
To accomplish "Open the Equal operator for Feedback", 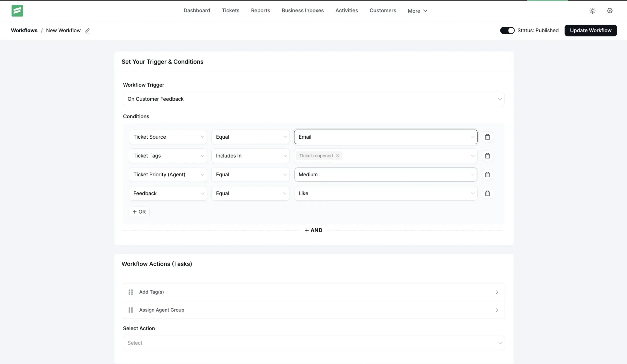I will click(x=251, y=194).
